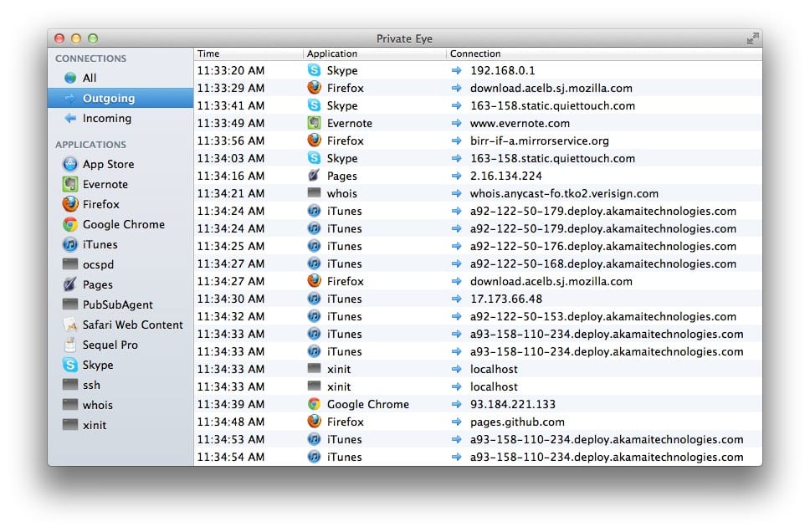The height and width of the screenshot is (532, 810).
Task: Sort by the Application column header
Action: pyautogui.click(x=375, y=54)
